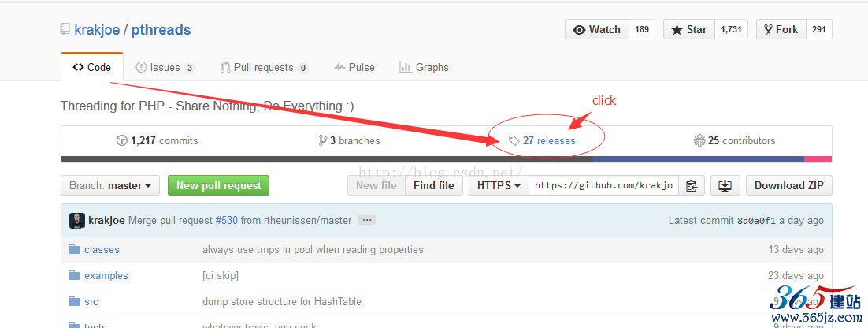This screenshot has height=328, width=868.
Task: Star the pthreads repository
Action: 689,29
